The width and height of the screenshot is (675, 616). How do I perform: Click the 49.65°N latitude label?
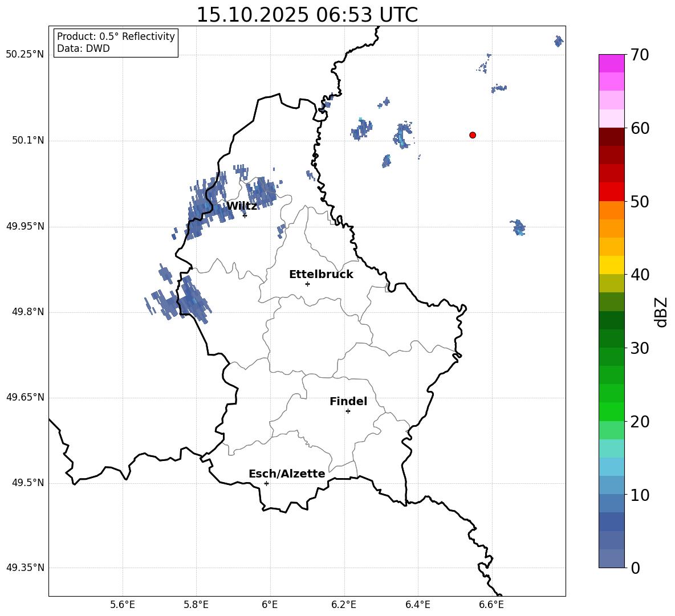click(x=25, y=397)
